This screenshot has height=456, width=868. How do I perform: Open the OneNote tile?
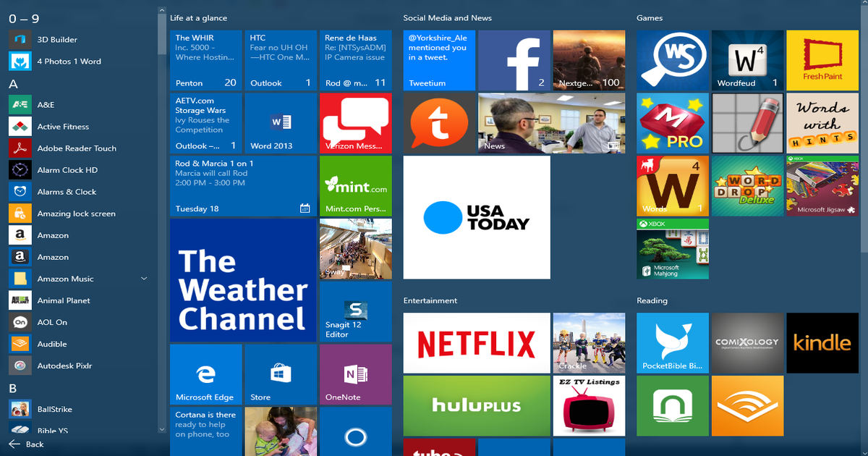355,374
